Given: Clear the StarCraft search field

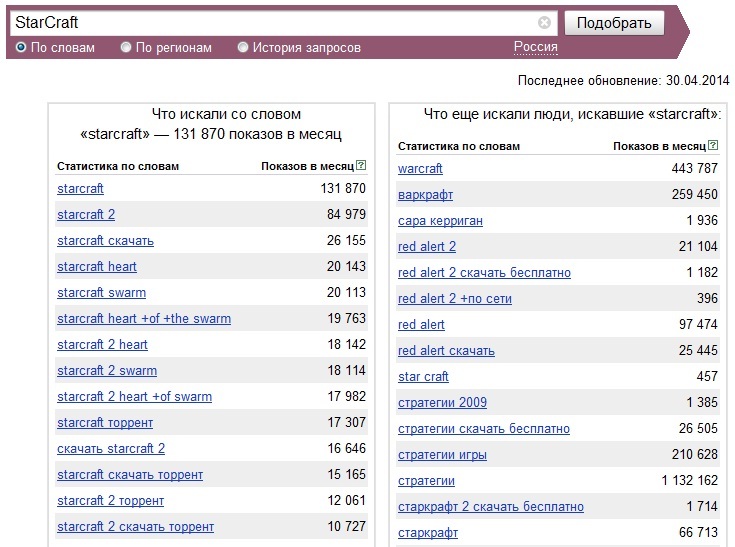Looking at the screenshot, I should (x=544, y=22).
